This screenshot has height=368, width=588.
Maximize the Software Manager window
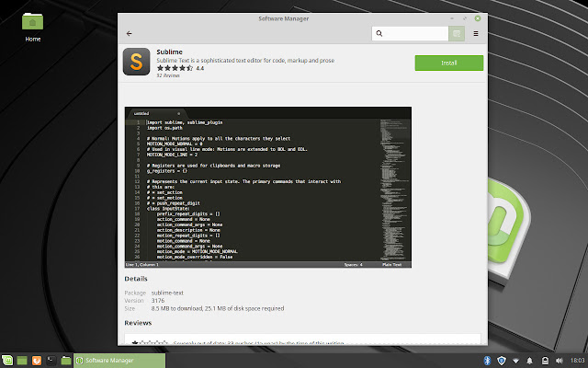pyautogui.click(x=465, y=18)
